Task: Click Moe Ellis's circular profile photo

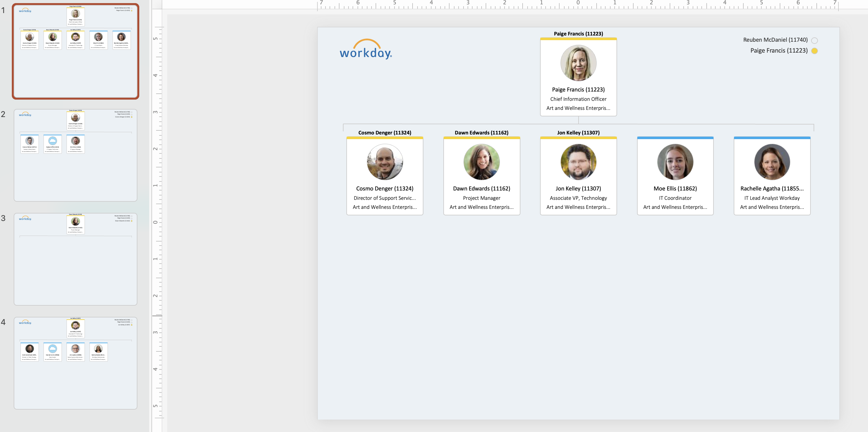Action: coord(675,162)
